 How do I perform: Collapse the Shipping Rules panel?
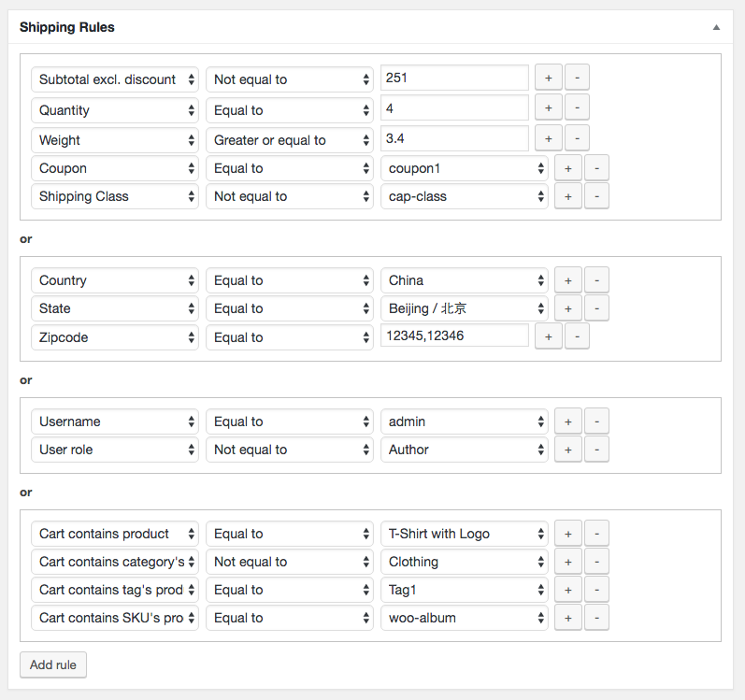716,27
